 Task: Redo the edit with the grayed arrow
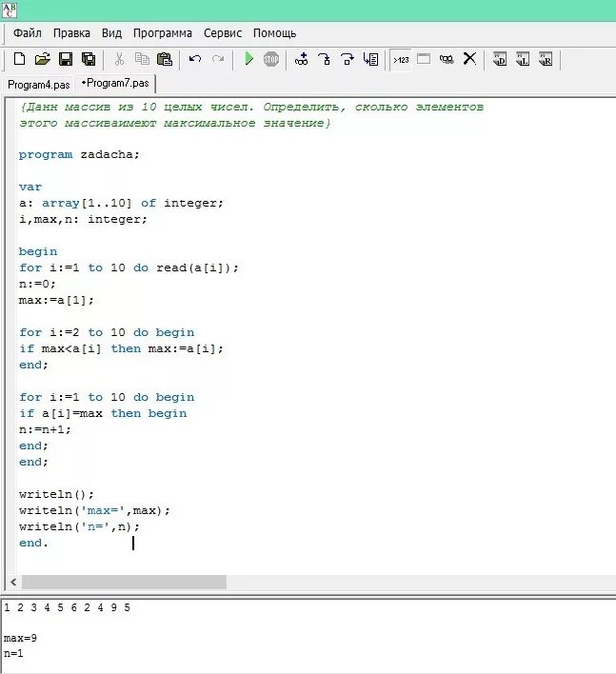coord(218,59)
